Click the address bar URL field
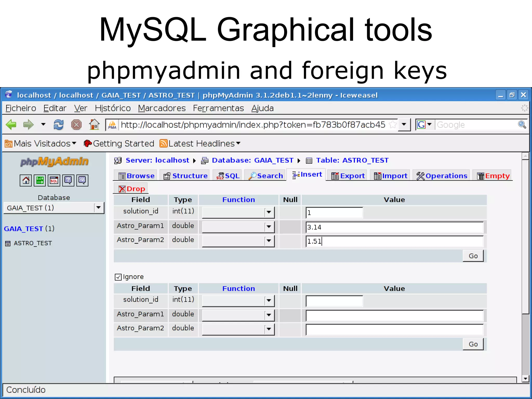The width and height of the screenshot is (532, 399). click(253, 125)
